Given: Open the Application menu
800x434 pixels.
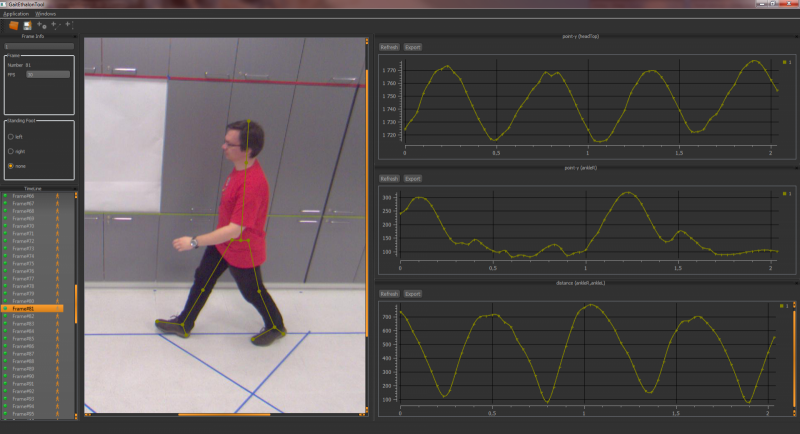Looking at the screenshot, I should (15, 14).
